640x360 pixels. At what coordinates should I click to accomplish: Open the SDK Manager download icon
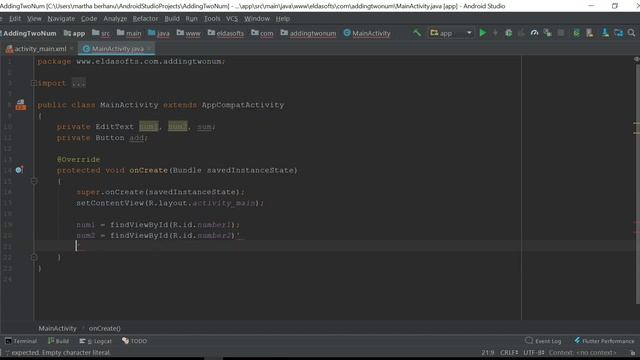[605, 33]
